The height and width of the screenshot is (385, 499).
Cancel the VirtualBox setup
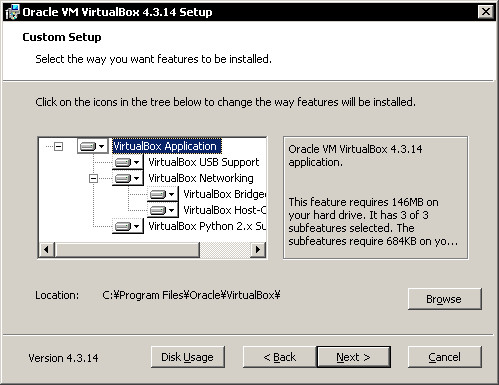click(445, 357)
